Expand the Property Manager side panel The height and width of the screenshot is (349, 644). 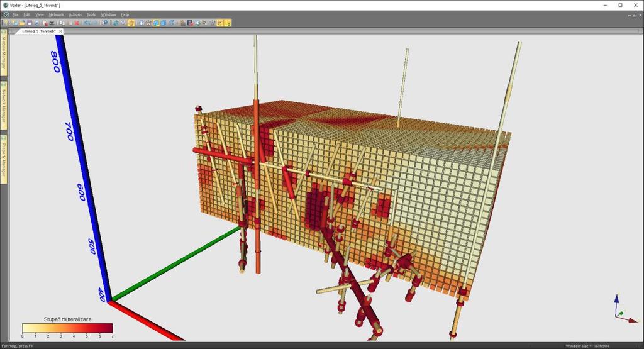[x=4, y=159]
